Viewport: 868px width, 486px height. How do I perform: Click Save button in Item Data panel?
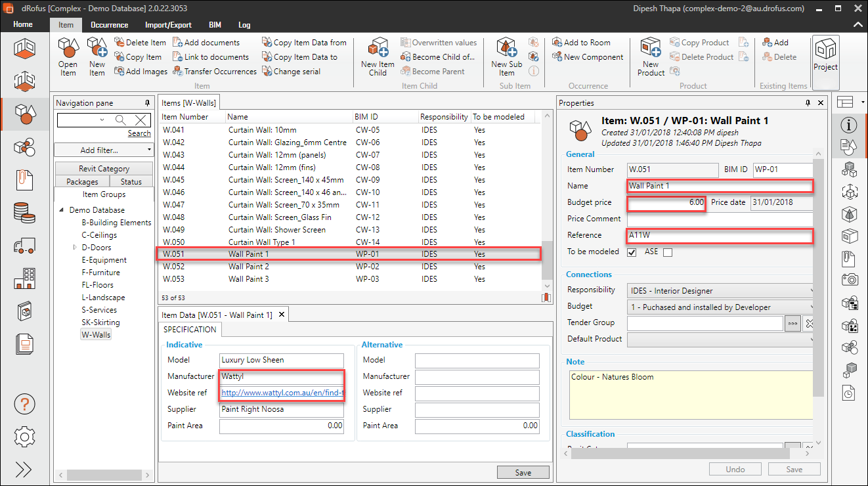523,472
